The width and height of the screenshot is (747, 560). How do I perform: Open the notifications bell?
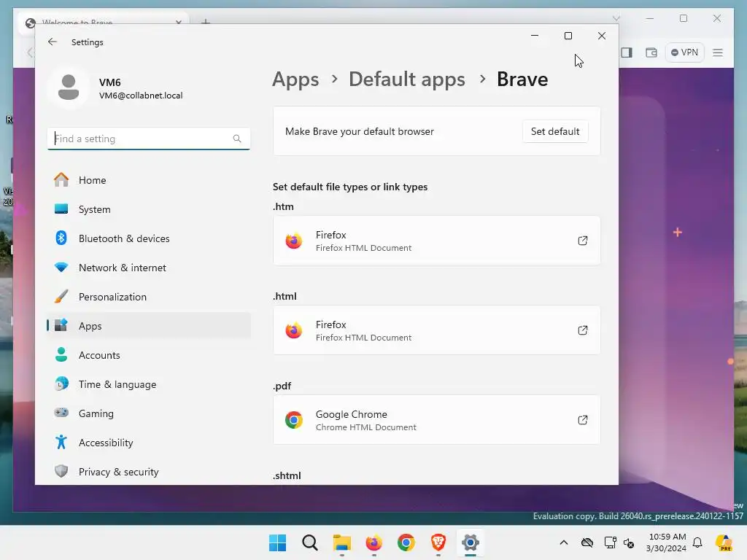[697, 542]
